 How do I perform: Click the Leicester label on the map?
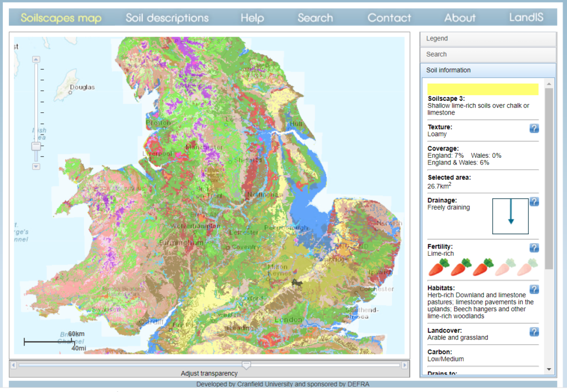(244, 233)
